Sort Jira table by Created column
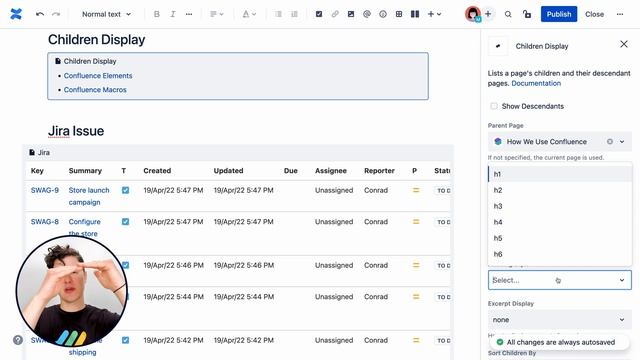 157,171
